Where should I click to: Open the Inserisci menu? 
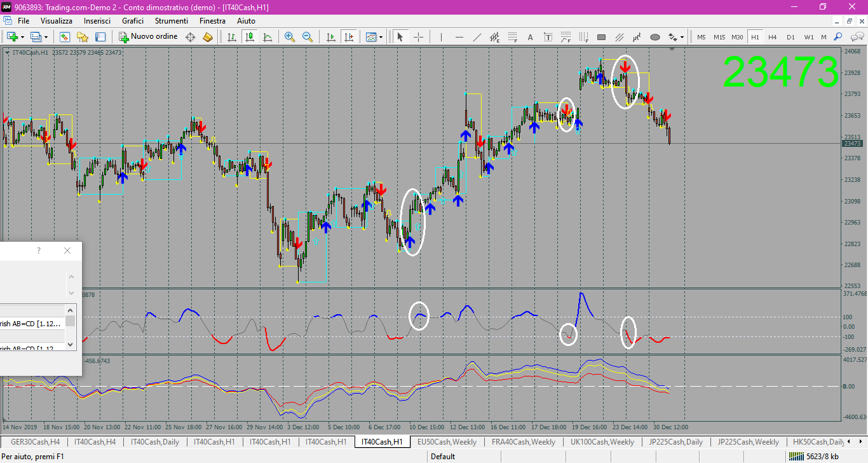click(97, 21)
